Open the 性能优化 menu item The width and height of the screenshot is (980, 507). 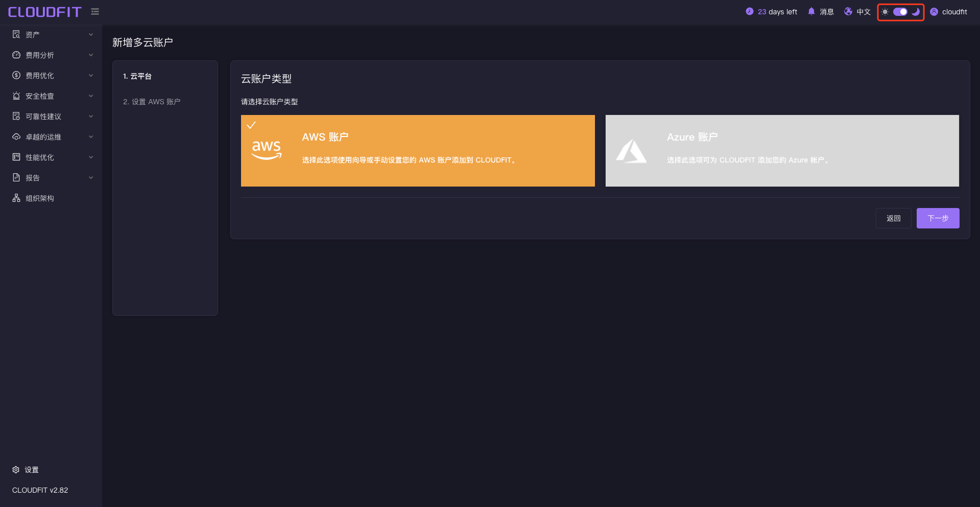(x=51, y=157)
